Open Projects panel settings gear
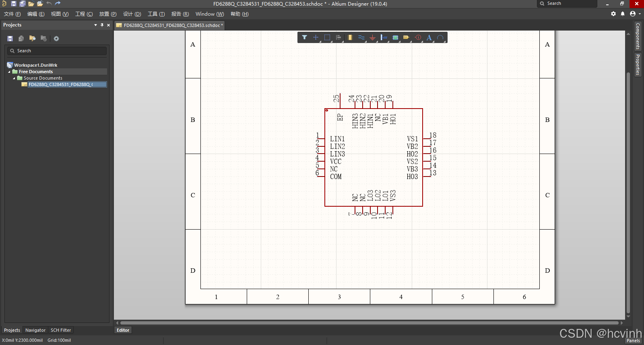This screenshot has width=644, height=345. pyautogui.click(x=56, y=39)
